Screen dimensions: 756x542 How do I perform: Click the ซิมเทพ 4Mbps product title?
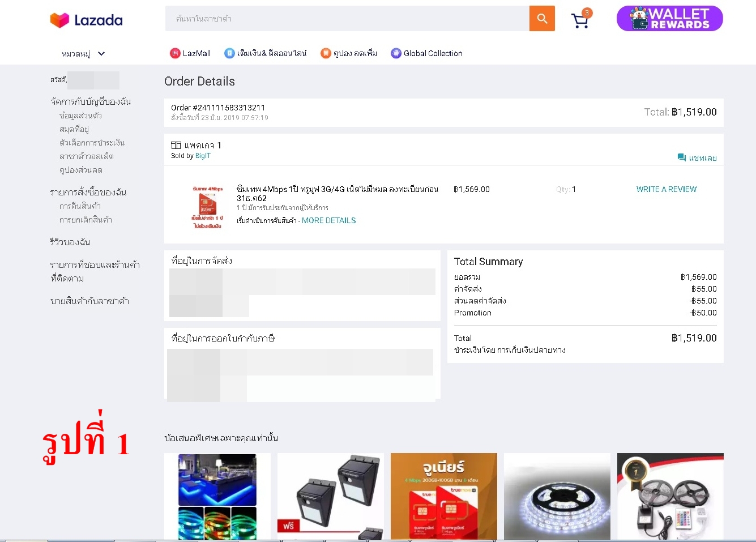[338, 194]
